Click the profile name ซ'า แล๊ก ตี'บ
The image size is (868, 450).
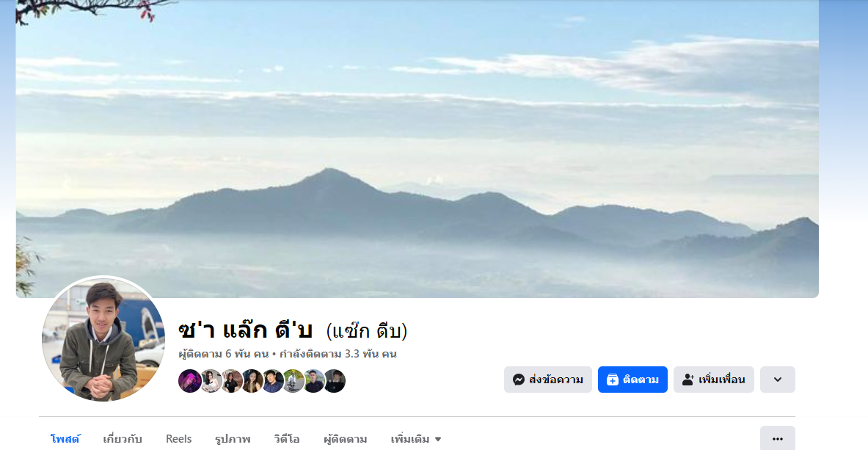click(x=245, y=330)
